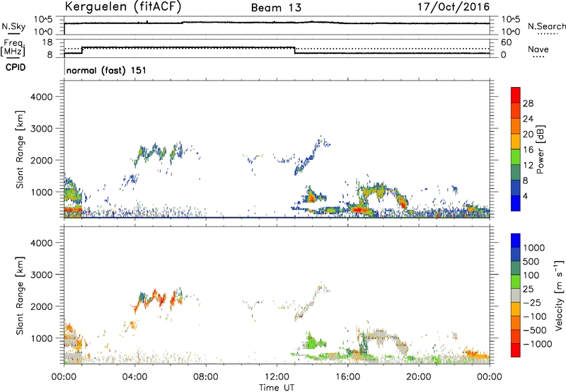Click the '18' frequency axis tick label

tap(47, 42)
